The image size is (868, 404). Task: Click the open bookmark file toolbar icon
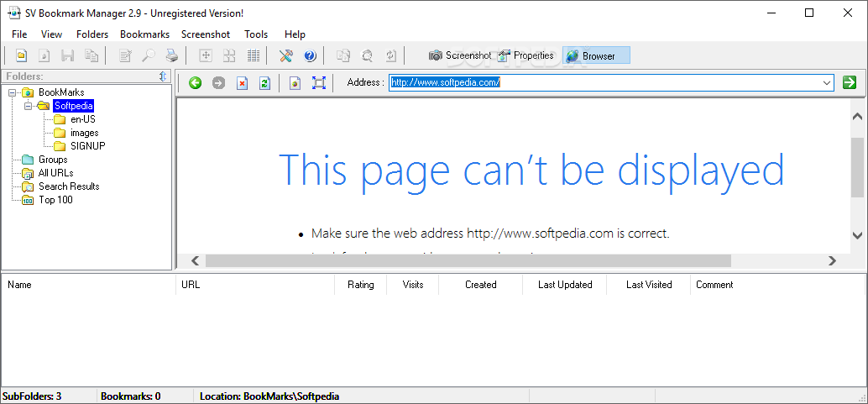click(x=21, y=55)
